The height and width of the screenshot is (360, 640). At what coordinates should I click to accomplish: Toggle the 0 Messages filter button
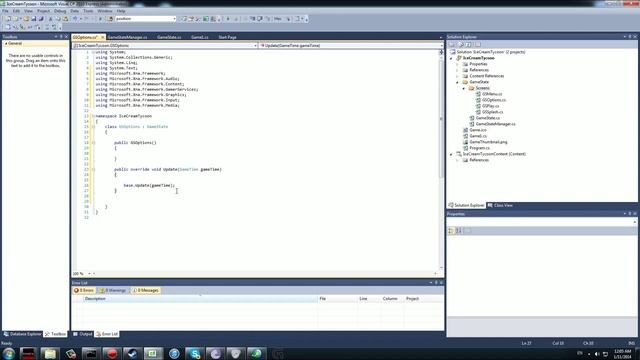click(146, 291)
